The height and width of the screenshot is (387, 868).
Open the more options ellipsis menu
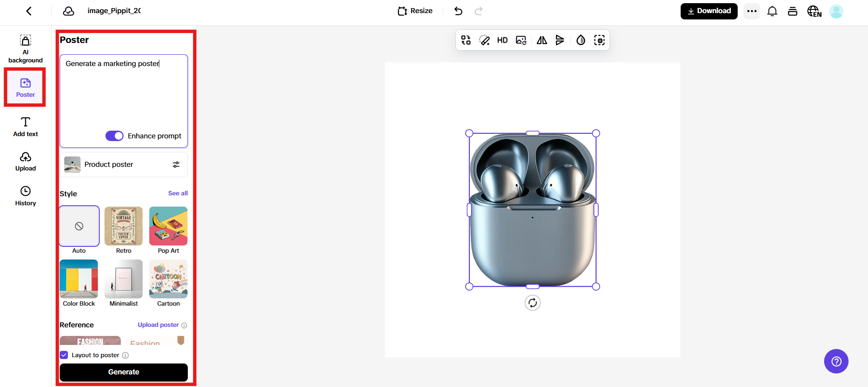(752, 11)
